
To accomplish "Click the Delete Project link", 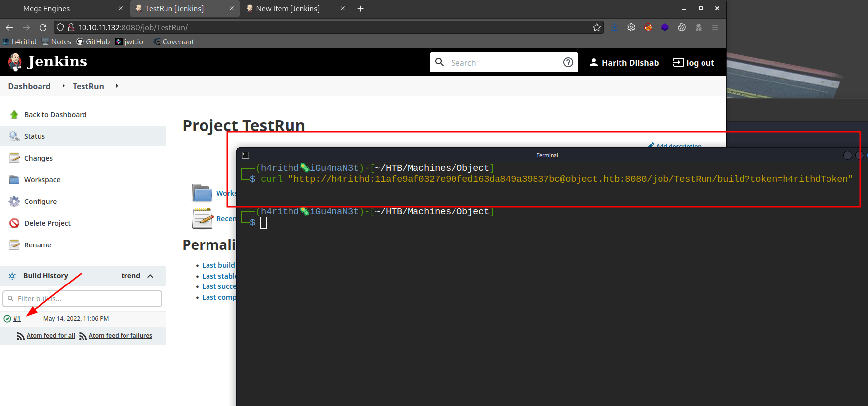I will (x=47, y=223).
